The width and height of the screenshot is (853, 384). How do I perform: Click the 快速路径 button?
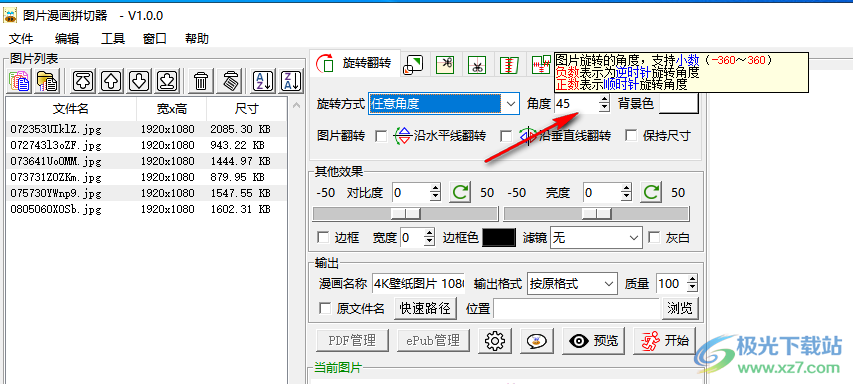[x=425, y=308]
